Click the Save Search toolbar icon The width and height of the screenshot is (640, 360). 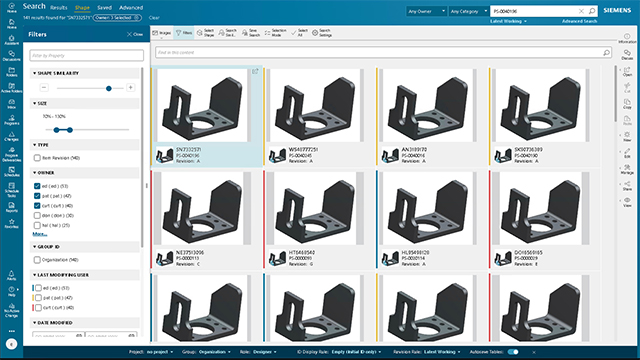pyautogui.click(x=251, y=33)
